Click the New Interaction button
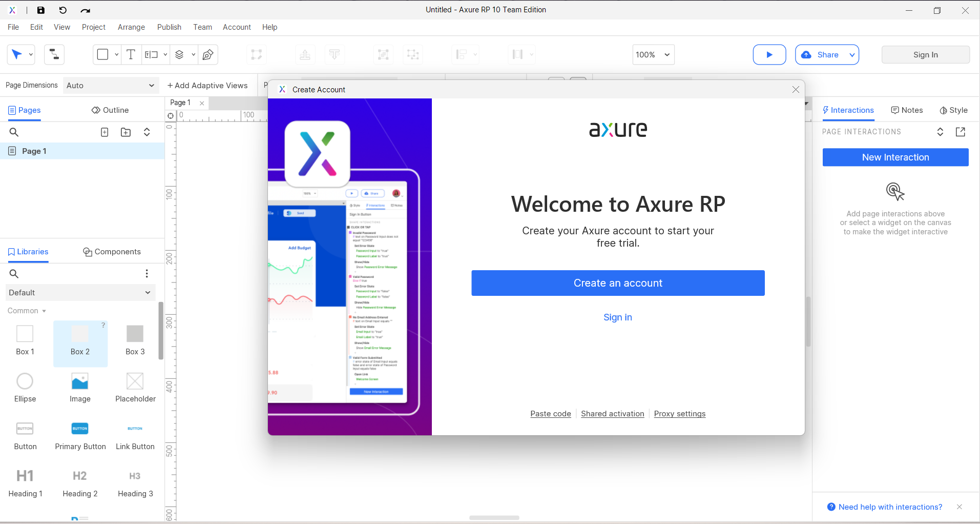 tap(895, 157)
